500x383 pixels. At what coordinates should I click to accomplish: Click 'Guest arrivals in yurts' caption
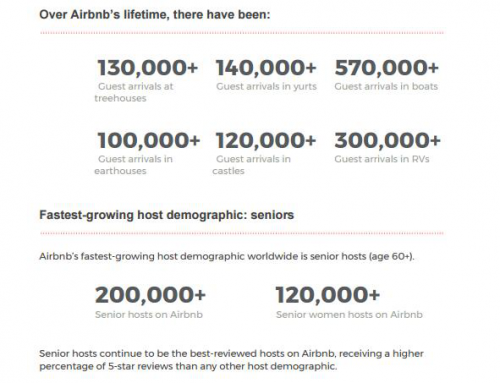266,86
